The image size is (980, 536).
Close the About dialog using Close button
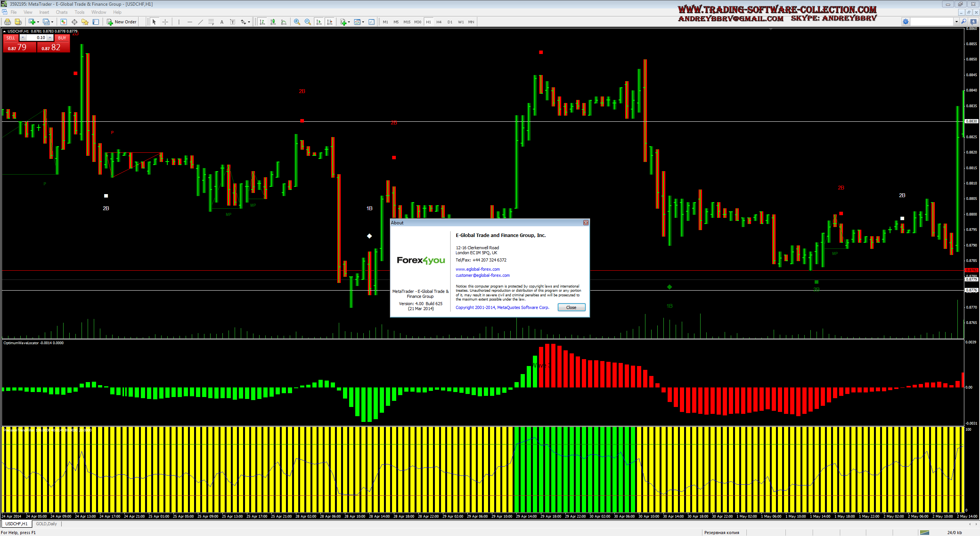pos(571,307)
